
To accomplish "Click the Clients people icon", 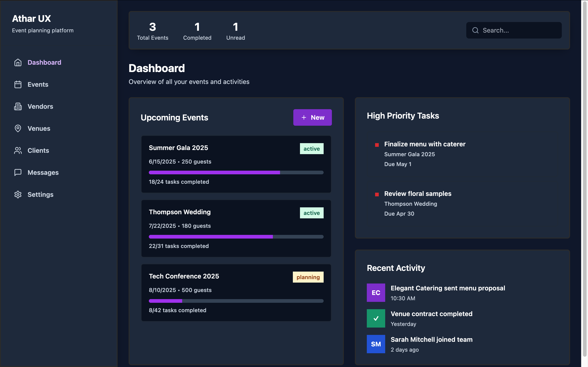I will click(x=18, y=150).
